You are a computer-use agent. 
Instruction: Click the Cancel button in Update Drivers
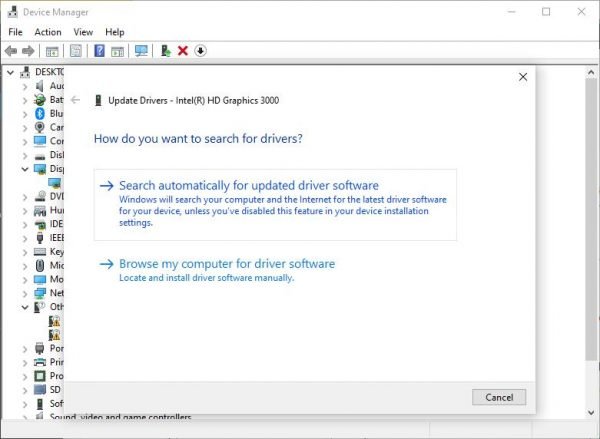pyautogui.click(x=499, y=397)
